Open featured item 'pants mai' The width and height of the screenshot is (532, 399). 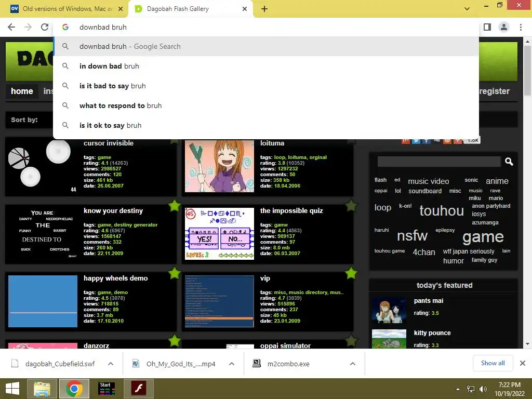tap(429, 301)
